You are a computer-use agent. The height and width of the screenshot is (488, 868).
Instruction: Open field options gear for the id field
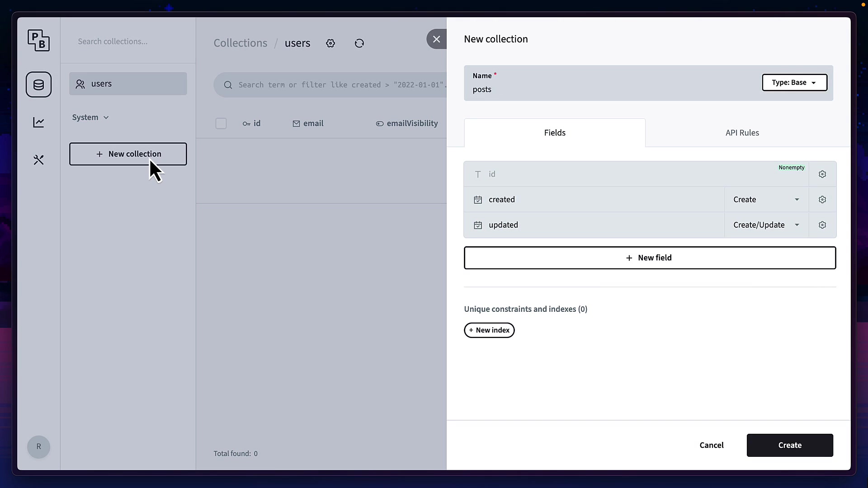pyautogui.click(x=822, y=174)
